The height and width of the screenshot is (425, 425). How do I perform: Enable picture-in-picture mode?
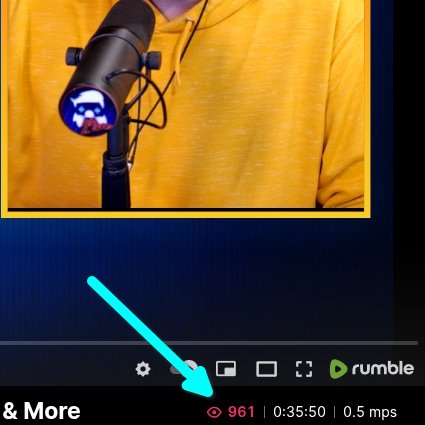tap(226, 369)
